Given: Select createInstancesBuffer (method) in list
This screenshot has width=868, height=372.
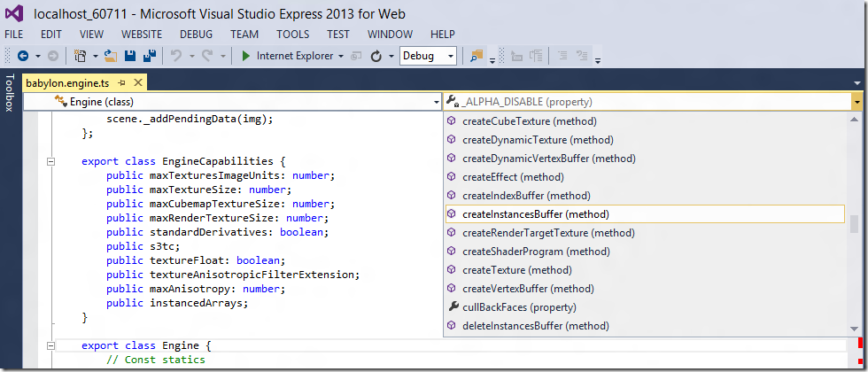Looking at the screenshot, I should [645, 213].
